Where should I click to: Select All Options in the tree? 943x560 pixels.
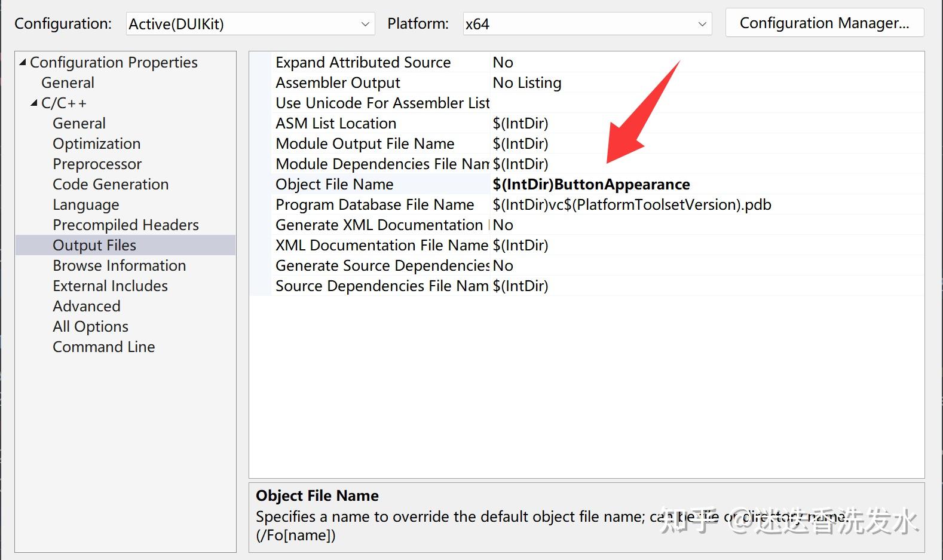[90, 326]
